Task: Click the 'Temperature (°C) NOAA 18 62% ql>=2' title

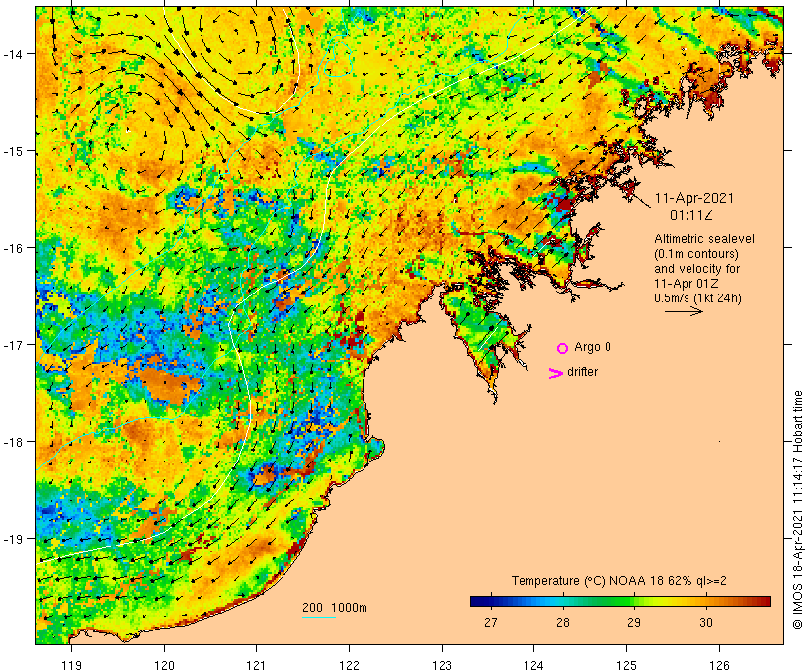Action: [619, 581]
